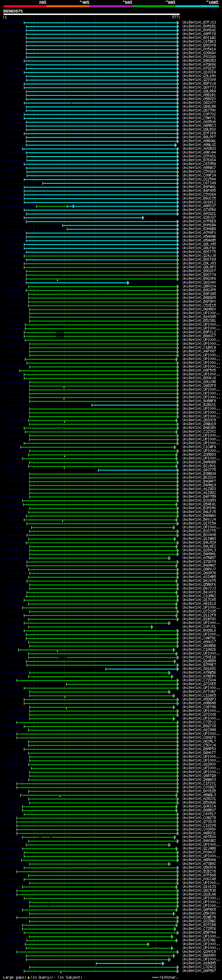This screenshot has width=222, height=980.
Task: Click the UniRef100_C6TM54 hit label
Action: pos(199,164)
